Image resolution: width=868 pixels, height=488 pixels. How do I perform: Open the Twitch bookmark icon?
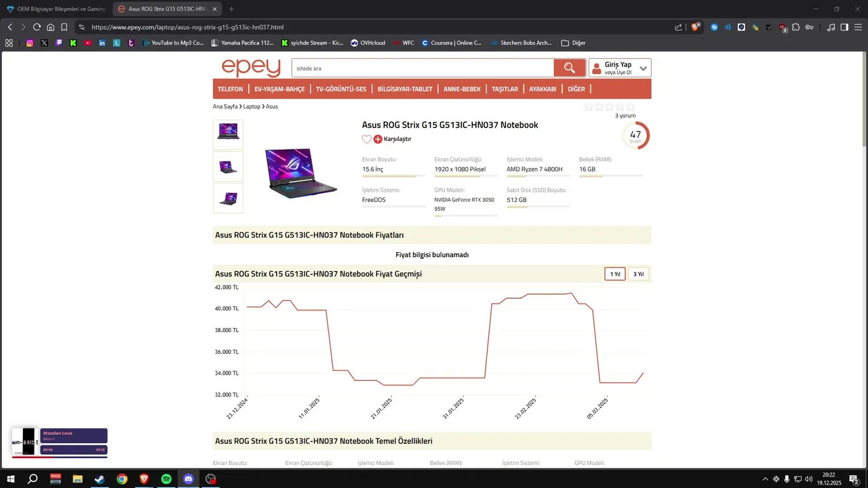59,43
